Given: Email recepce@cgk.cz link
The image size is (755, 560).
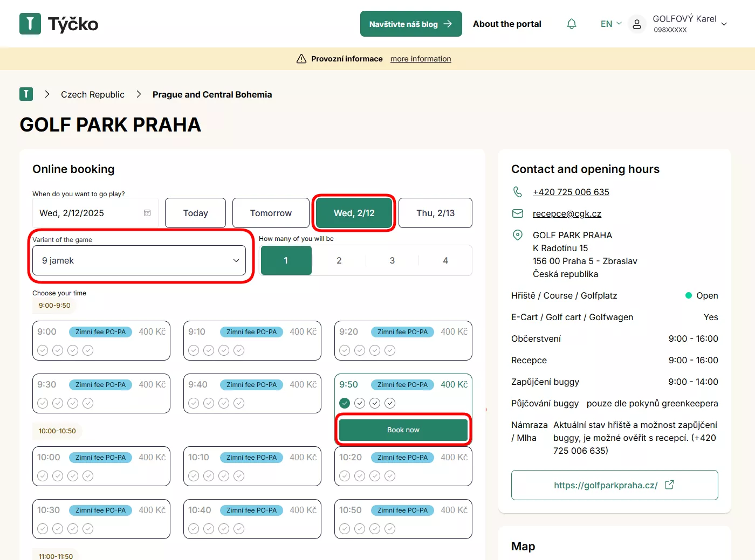Looking at the screenshot, I should (x=567, y=213).
